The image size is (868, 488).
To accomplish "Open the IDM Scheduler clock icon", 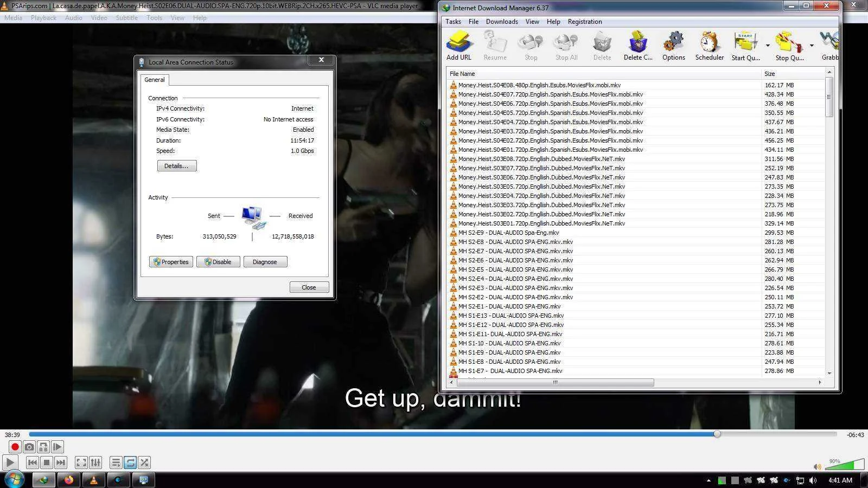I will 710,46.
